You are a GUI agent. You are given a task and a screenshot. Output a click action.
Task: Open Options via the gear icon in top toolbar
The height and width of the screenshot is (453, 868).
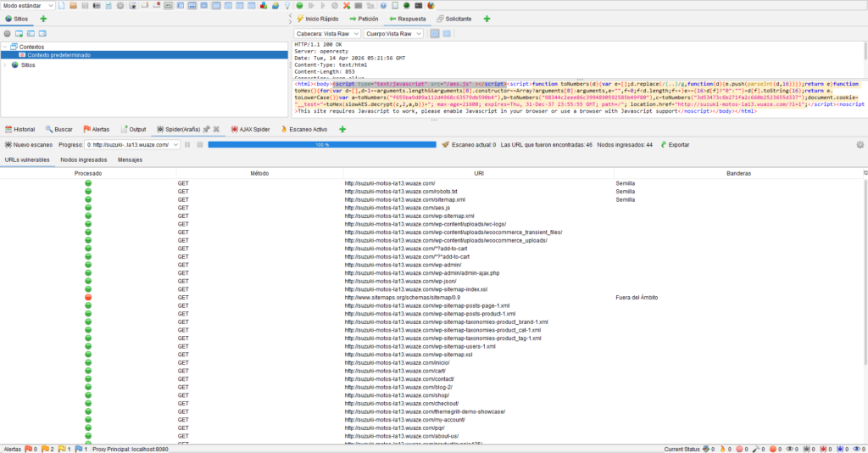pos(120,6)
